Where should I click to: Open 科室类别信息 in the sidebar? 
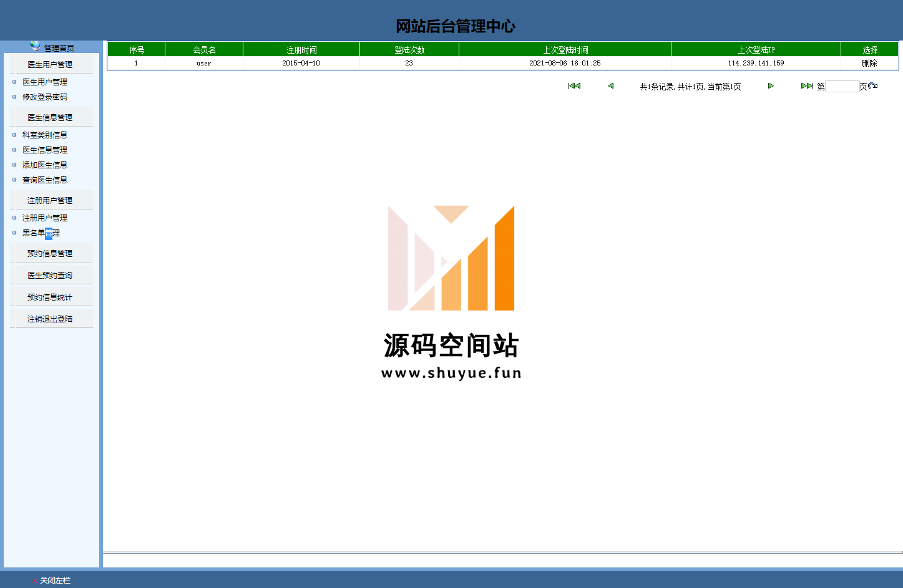(45, 135)
